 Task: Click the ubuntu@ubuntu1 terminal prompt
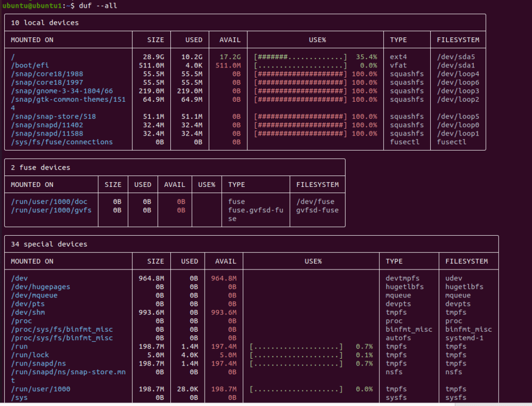(x=31, y=6)
